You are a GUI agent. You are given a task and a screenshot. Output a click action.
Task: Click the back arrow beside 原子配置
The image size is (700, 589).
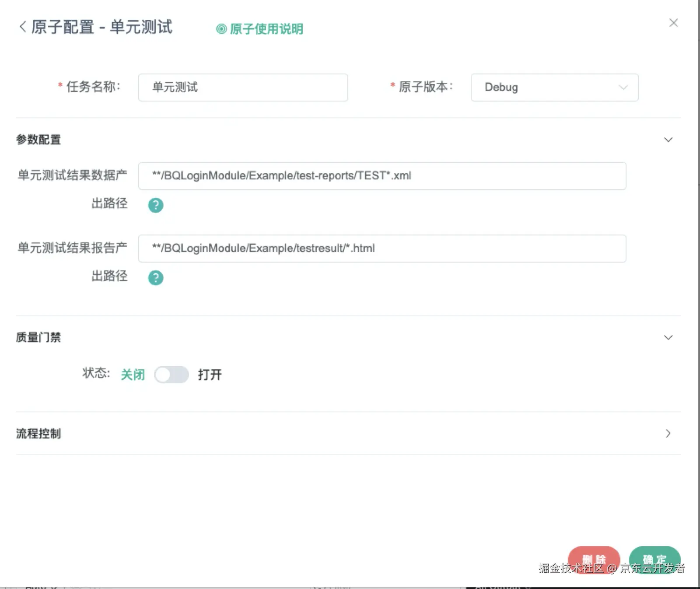[x=23, y=27]
